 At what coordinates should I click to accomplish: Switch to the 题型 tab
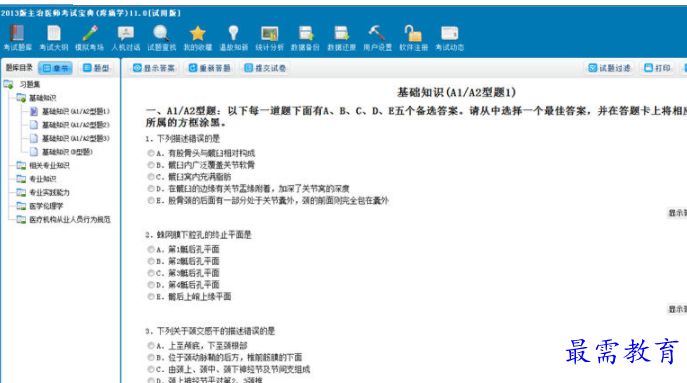point(96,68)
